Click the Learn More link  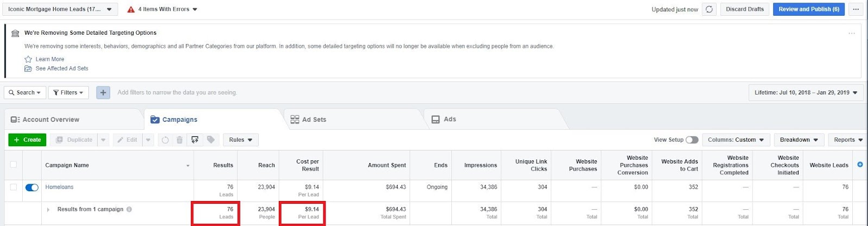(49, 59)
